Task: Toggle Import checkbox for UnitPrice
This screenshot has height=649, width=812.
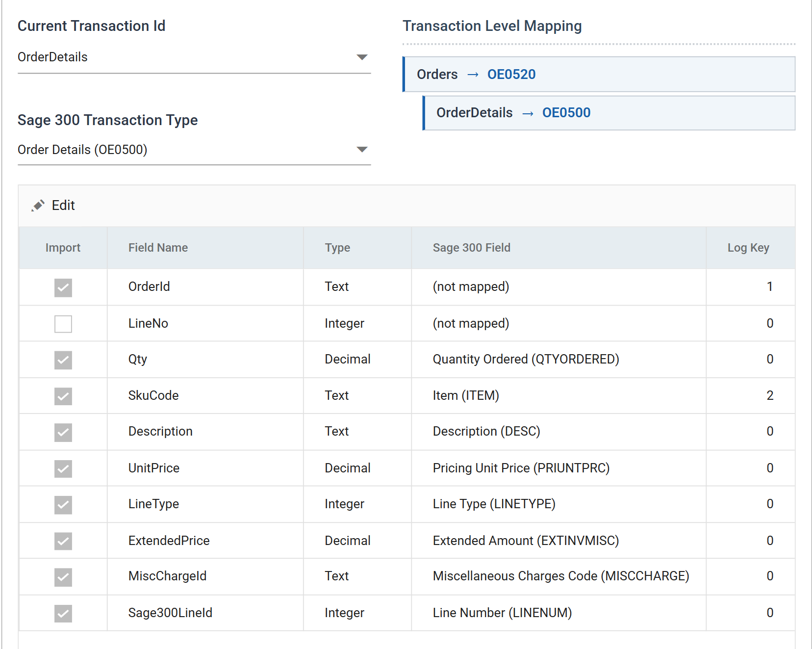Action: [63, 469]
